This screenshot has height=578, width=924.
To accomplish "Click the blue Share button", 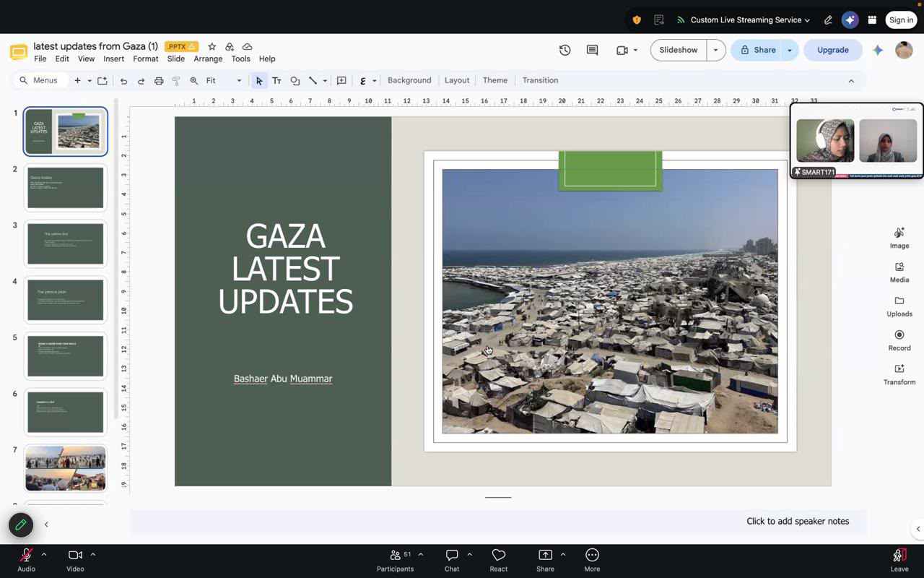I will pyautogui.click(x=757, y=50).
